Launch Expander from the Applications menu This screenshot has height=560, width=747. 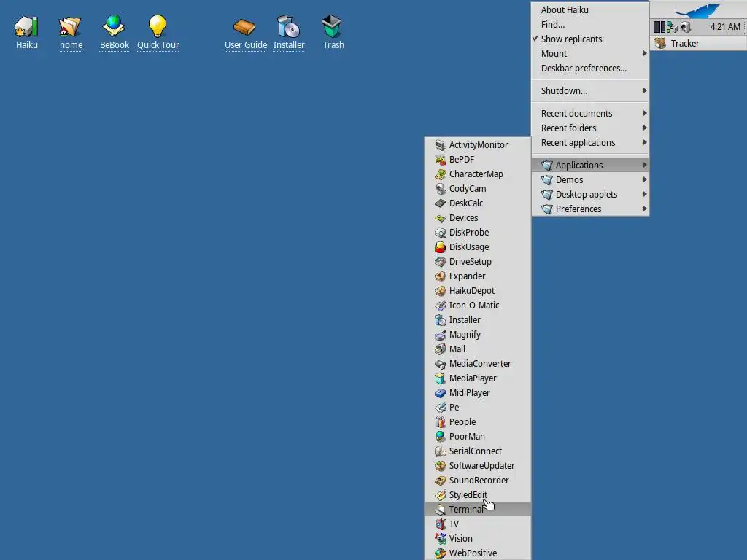[478, 276]
